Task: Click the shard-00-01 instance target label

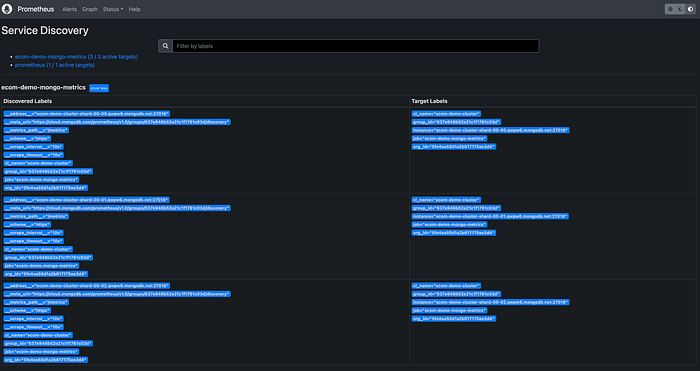Action: point(490,216)
